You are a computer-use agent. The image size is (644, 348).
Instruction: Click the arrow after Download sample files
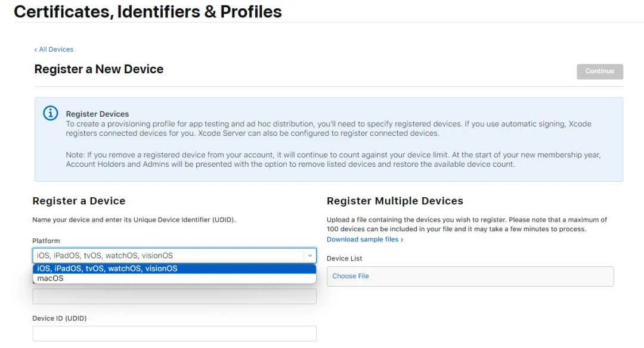pos(402,240)
